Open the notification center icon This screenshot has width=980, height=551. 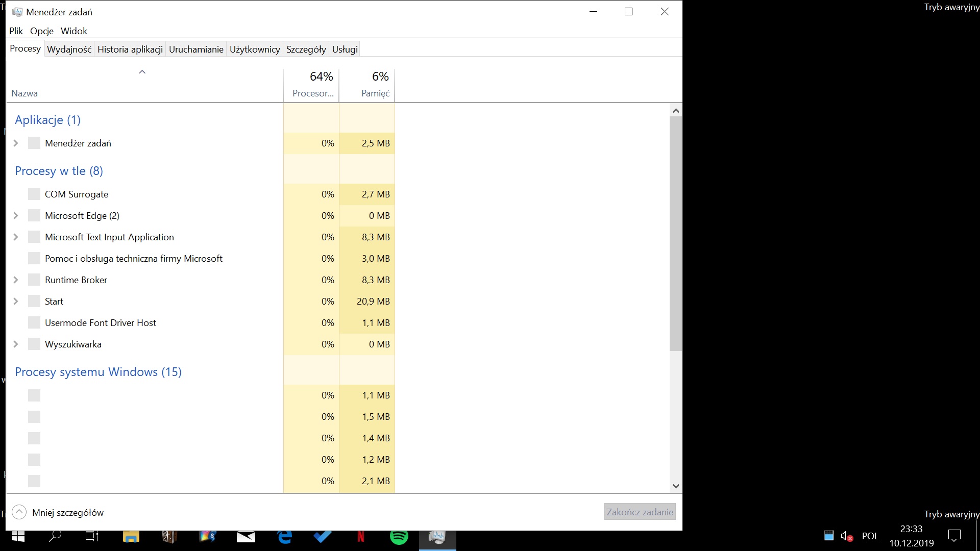[954, 536]
